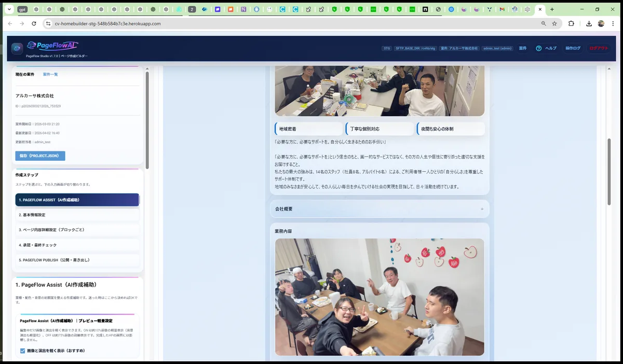
Task: Open the browser downloads icon
Action: tap(589, 23)
